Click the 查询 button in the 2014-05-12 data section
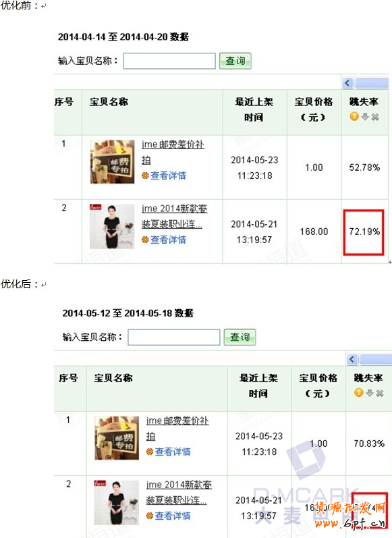The image size is (392, 538). point(240,337)
